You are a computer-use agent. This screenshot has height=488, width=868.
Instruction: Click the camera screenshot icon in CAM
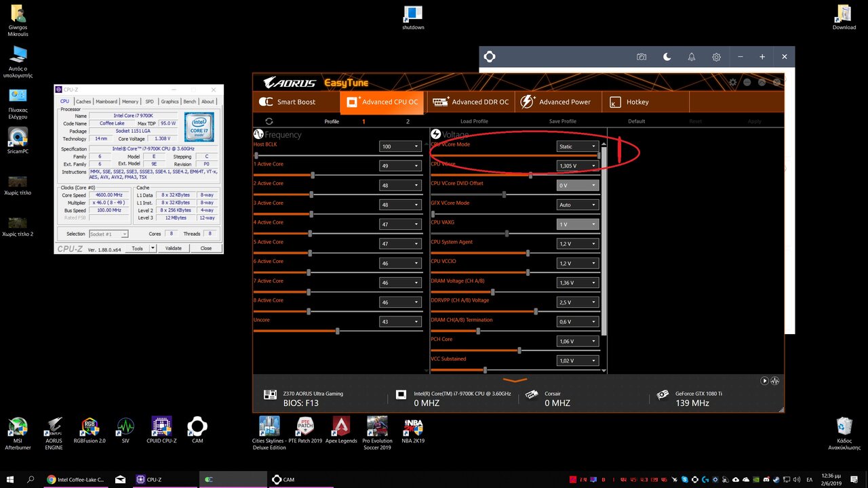[x=642, y=57]
